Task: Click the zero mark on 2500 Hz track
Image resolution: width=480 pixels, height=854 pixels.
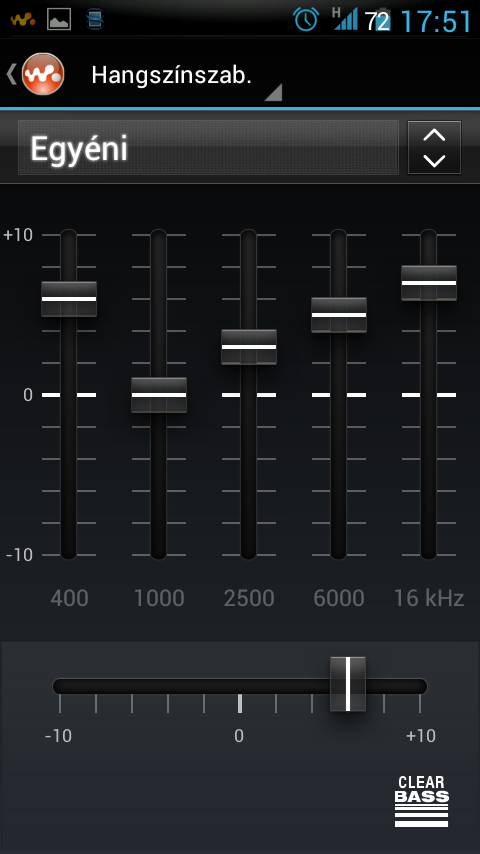Action: (x=249, y=395)
